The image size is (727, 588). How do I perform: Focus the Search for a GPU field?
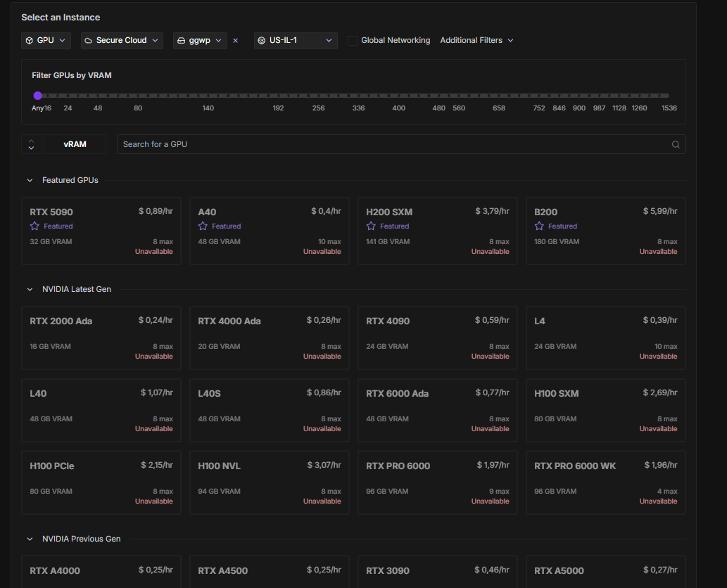click(x=401, y=144)
